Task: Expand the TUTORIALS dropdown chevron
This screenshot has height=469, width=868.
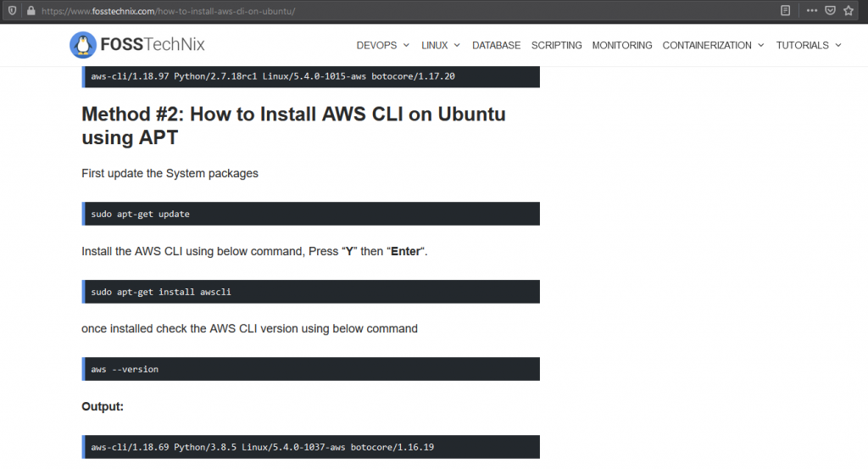Action: [838, 46]
